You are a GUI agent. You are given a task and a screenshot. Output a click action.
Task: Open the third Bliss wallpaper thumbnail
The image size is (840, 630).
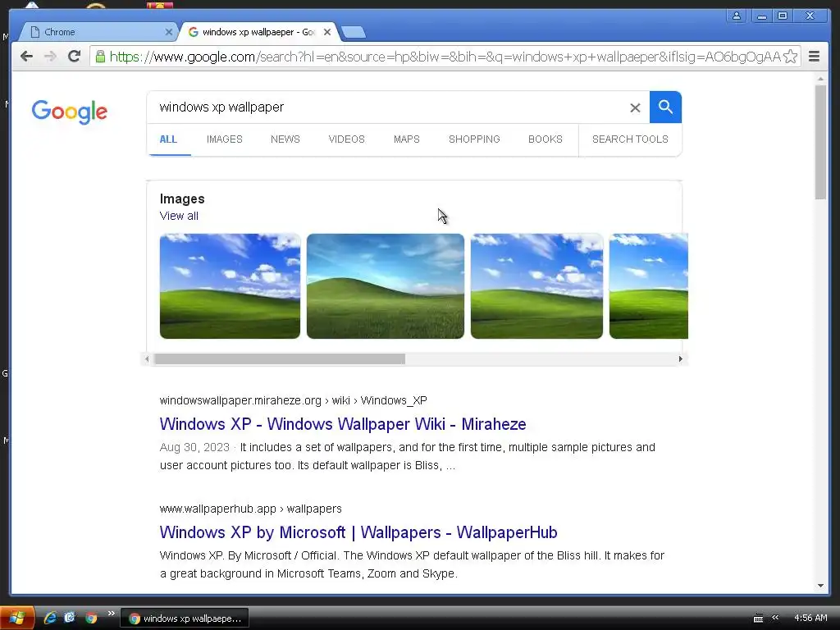click(536, 286)
